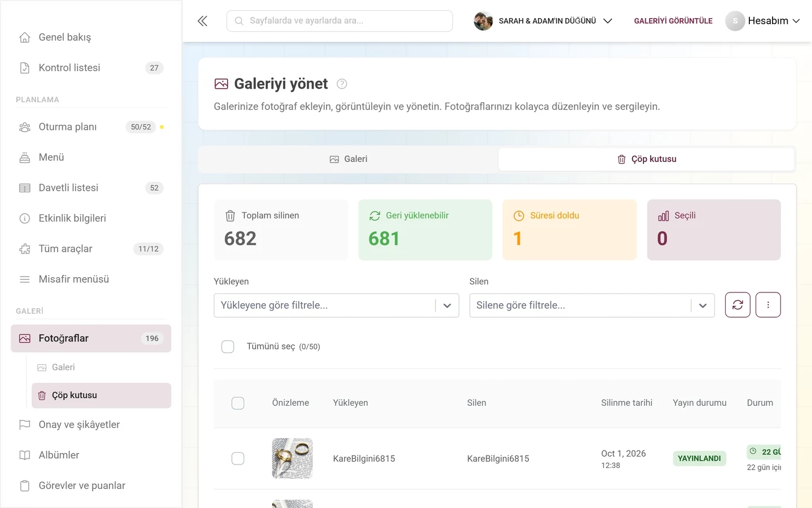Switch to the Galeri tab
812x508 pixels.
coord(348,159)
